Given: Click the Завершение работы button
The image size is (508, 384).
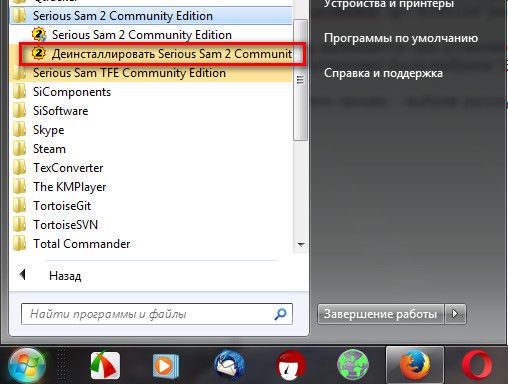Looking at the screenshot, I should point(380,314).
